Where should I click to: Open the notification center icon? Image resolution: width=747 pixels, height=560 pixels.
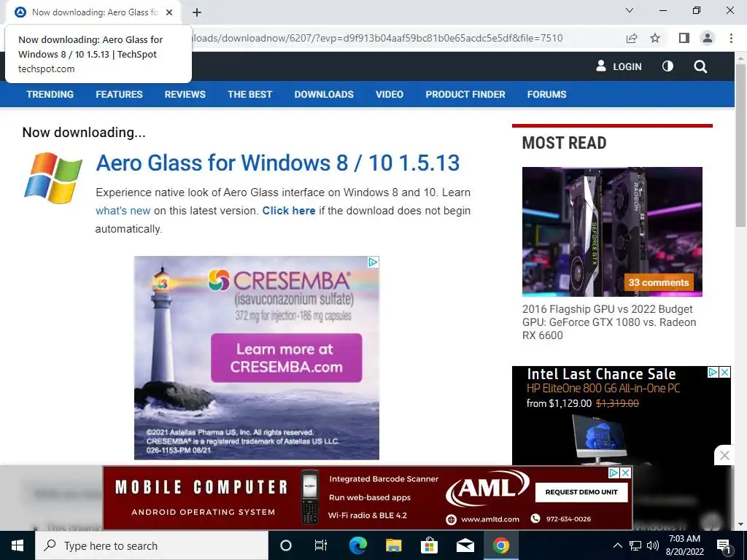pos(724,545)
